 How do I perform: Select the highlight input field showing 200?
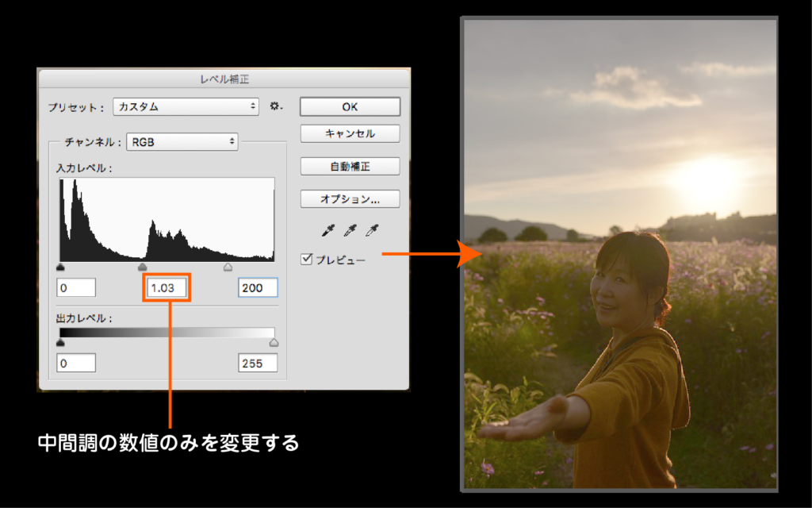tap(257, 287)
